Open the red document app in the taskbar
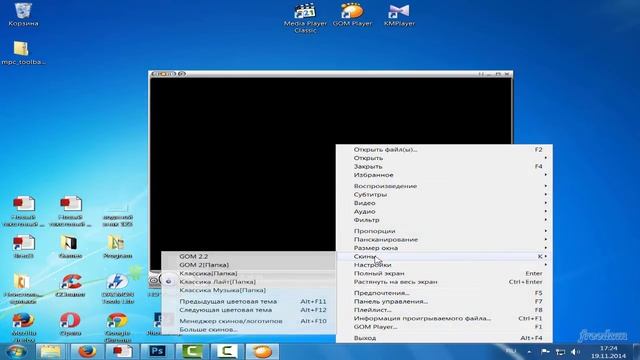 point(122,351)
